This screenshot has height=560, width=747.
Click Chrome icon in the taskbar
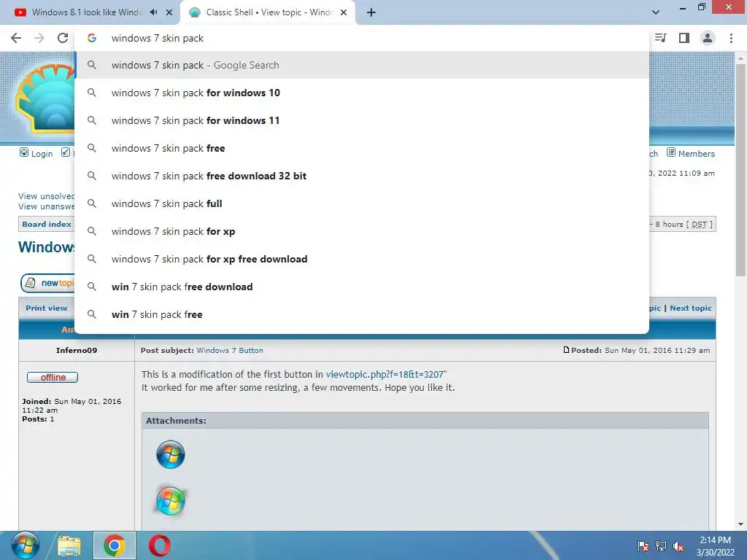tap(115, 545)
